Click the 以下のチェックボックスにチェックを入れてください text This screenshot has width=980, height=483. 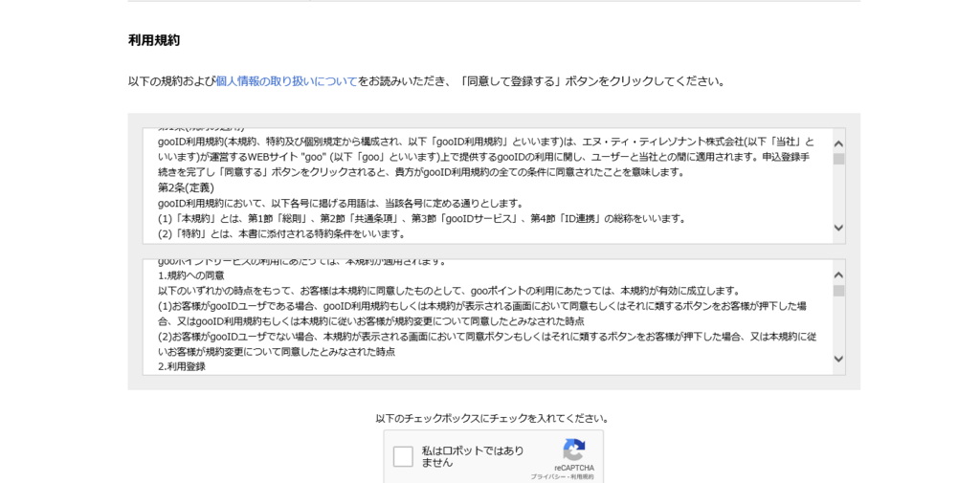click(x=493, y=418)
